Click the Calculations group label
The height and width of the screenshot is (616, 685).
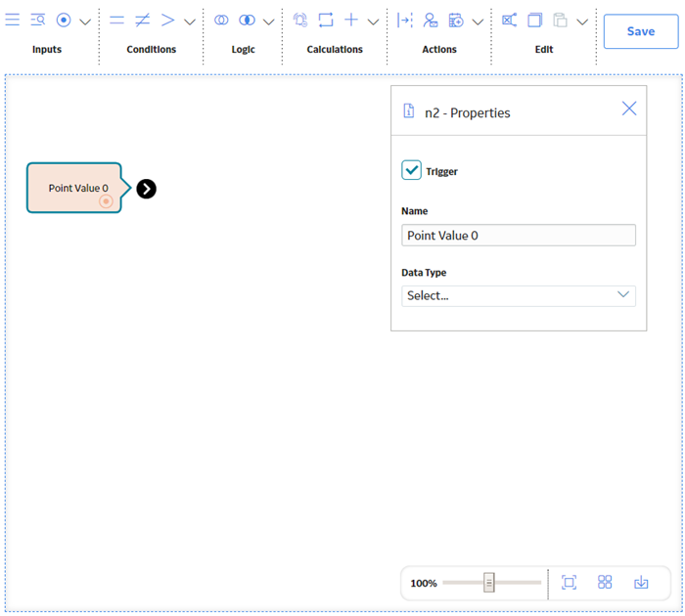(335, 49)
